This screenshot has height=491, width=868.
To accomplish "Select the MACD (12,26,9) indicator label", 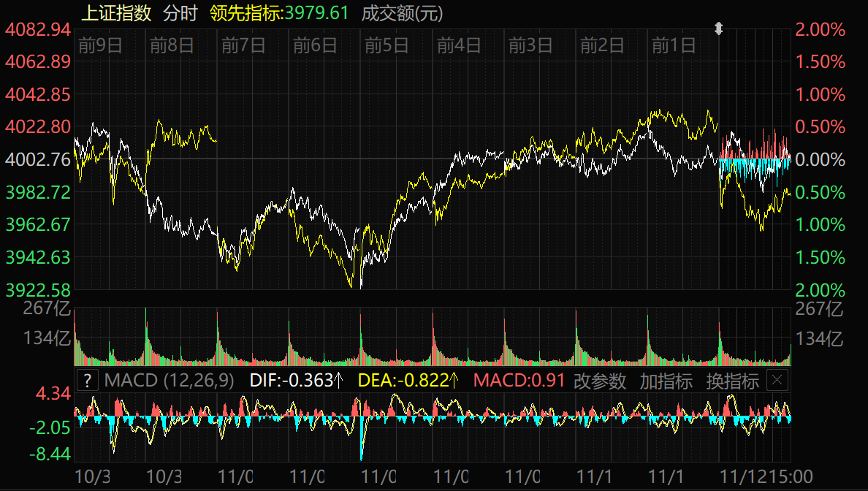I will 169,381.
